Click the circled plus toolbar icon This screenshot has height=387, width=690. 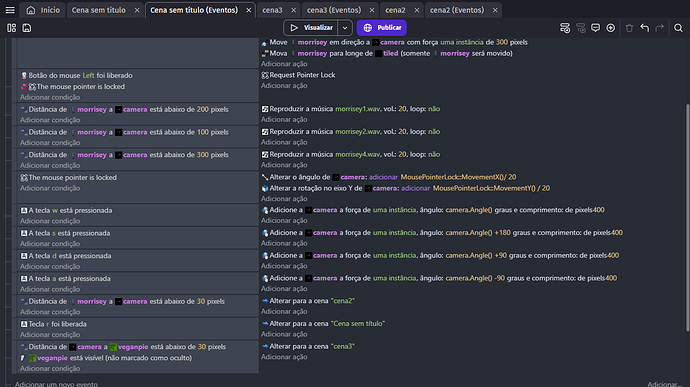pos(610,28)
